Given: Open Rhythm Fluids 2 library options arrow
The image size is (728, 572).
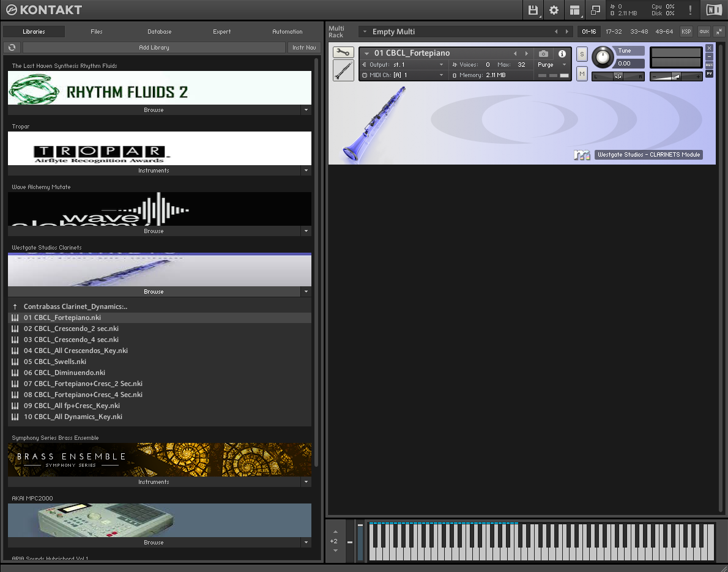Looking at the screenshot, I should (306, 110).
